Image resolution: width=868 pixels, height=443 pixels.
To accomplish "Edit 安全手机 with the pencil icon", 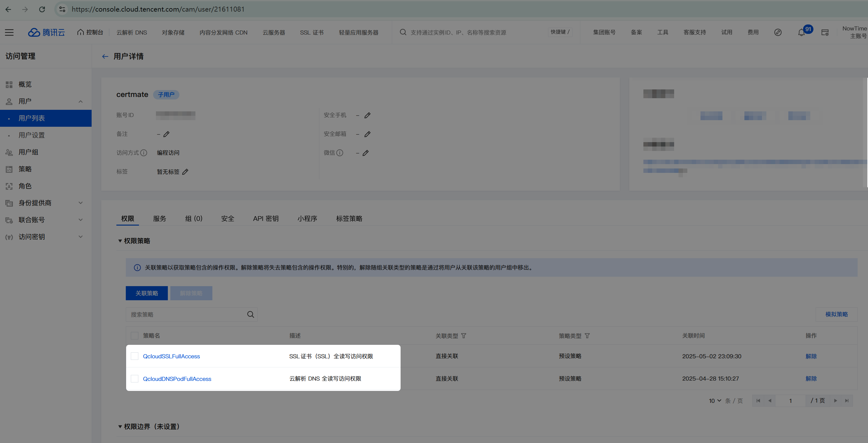I will coord(368,115).
